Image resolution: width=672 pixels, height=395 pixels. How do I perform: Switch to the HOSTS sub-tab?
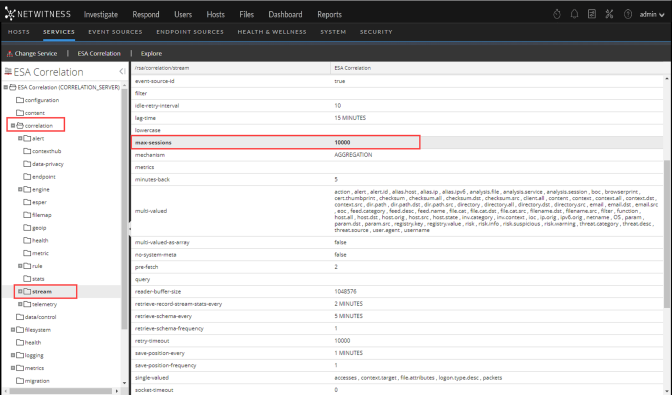(x=19, y=32)
